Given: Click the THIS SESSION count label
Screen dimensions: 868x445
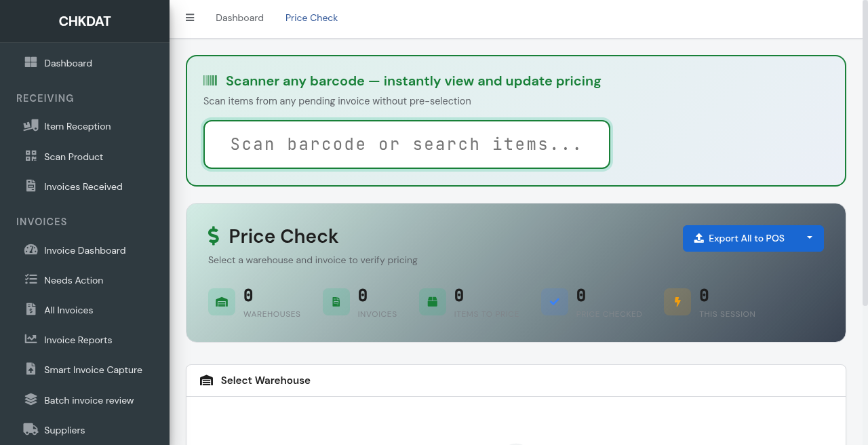Looking at the screenshot, I should (728, 314).
